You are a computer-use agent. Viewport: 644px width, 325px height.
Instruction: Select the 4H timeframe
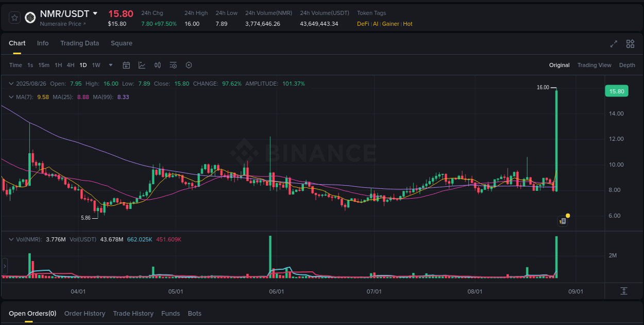click(71, 65)
